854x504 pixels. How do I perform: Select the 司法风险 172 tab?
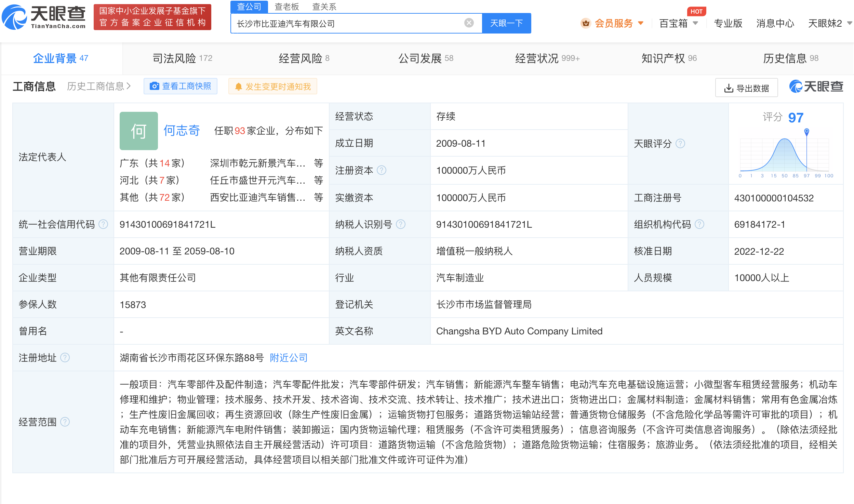tap(182, 58)
